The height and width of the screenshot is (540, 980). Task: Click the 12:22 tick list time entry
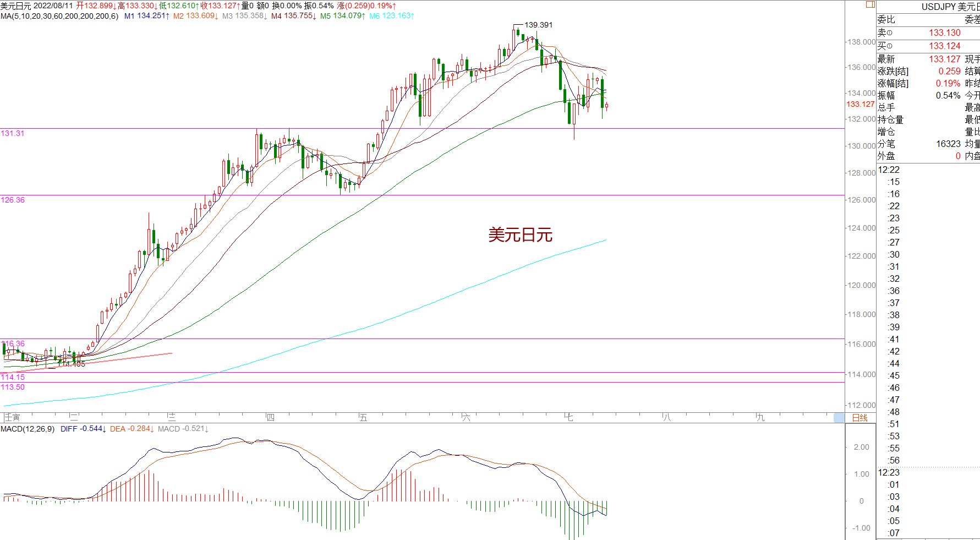[889, 170]
